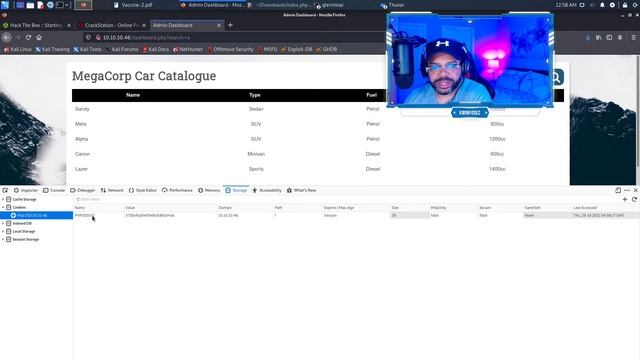Switch to the Inspector devtools tab
The image size is (640, 360).
click(26, 190)
